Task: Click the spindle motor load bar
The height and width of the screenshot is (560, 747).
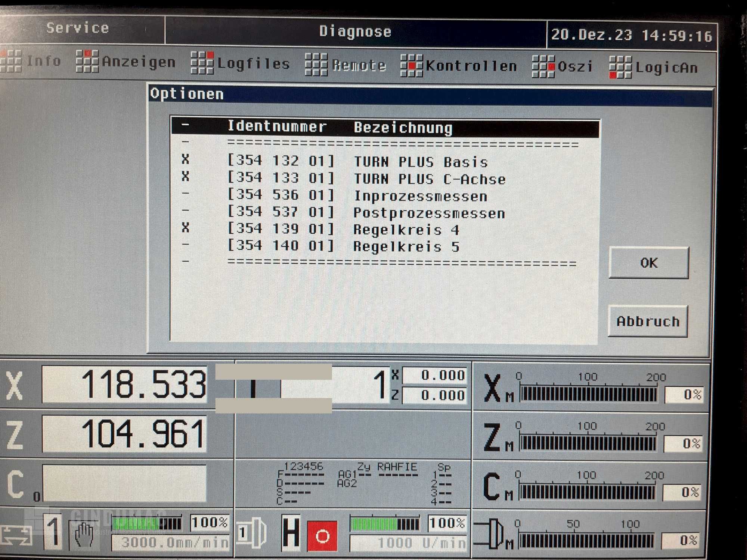Action: pyautogui.click(x=586, y=541)
